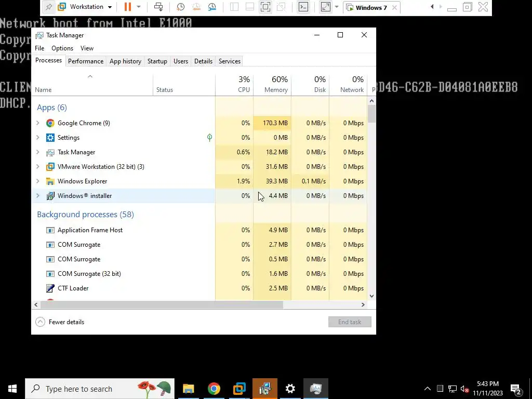Image resolution: width=532 pixels, height=399 pixels.
Task: Expand the Windows Explorer process row
Action: tap(37, 181)
